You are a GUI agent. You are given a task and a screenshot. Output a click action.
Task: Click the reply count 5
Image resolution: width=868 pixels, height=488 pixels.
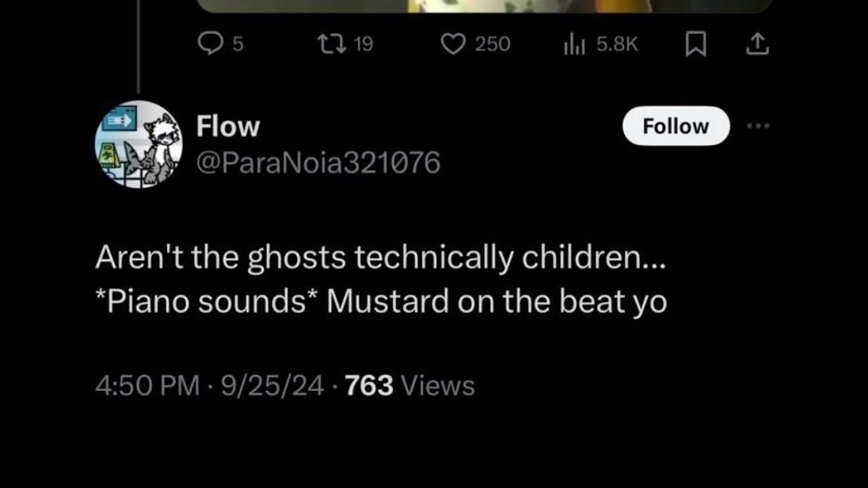(237, 45)
